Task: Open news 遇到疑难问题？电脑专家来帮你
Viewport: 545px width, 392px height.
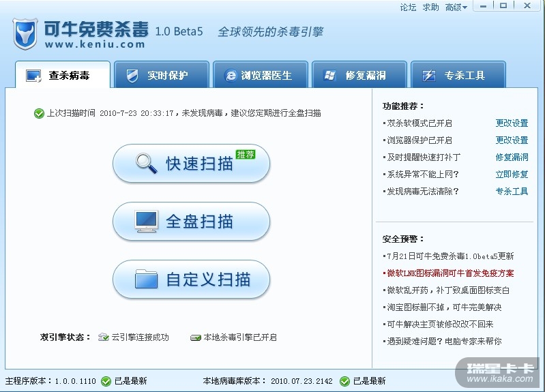Action: 443,342
